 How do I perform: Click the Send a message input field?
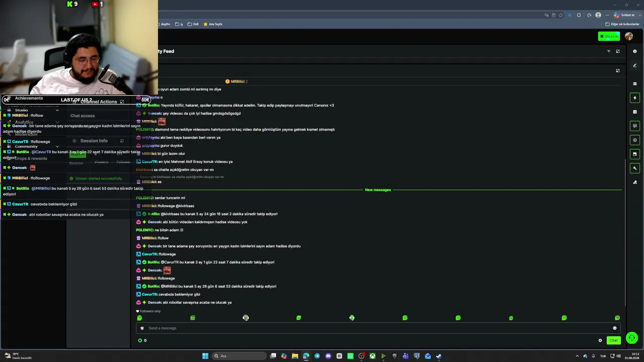[x=377, y=328]
